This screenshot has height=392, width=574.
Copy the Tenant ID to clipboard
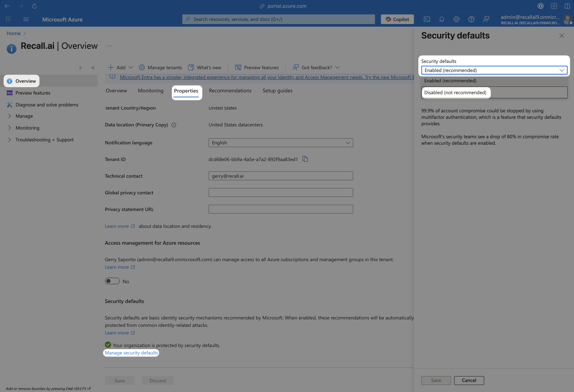(x=305, y=159)
